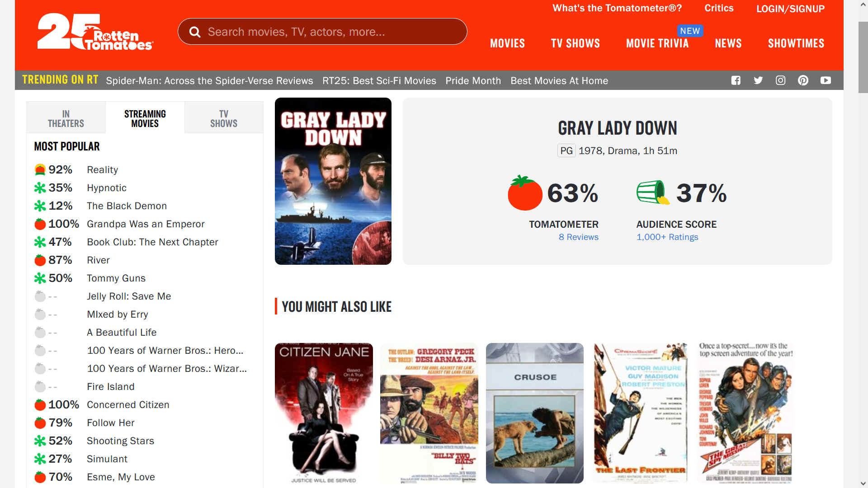Click the search magnifier icon
The image size is (868, 488).
(x=195, y=32)
